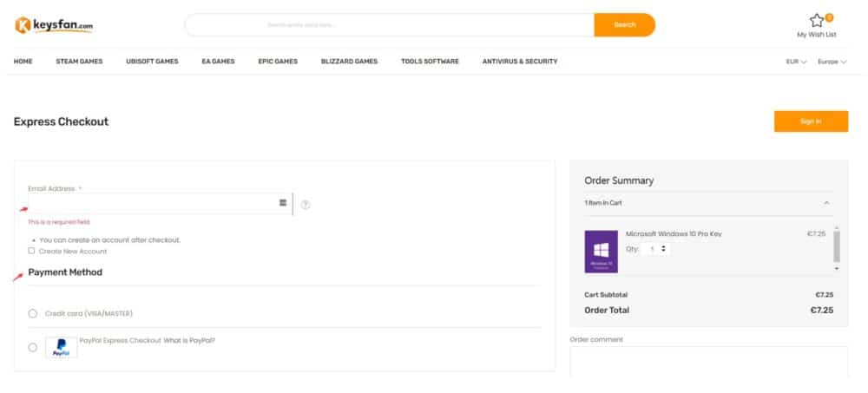
Task: Open the Europe region dropdown
Action: [832, 62]
